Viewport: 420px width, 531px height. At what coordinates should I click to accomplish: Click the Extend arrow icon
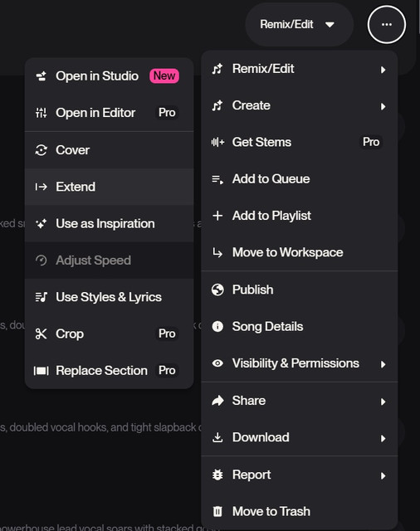pos(42,187)
